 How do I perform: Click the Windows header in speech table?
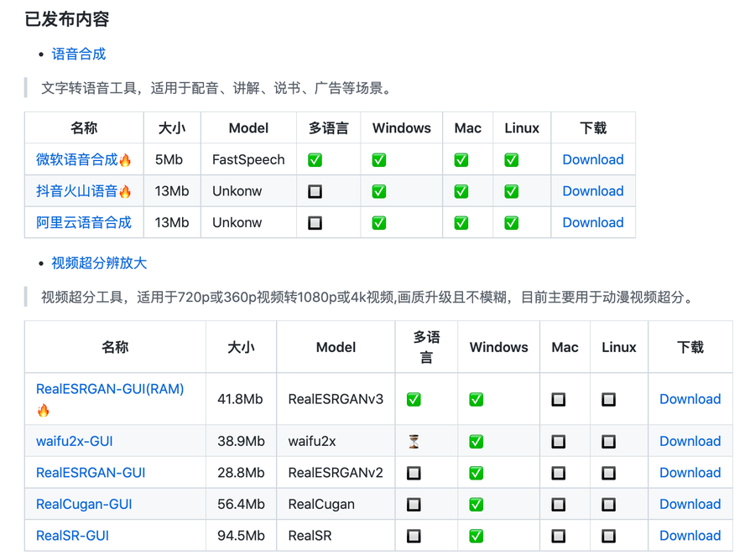click(x=402, y=128)
